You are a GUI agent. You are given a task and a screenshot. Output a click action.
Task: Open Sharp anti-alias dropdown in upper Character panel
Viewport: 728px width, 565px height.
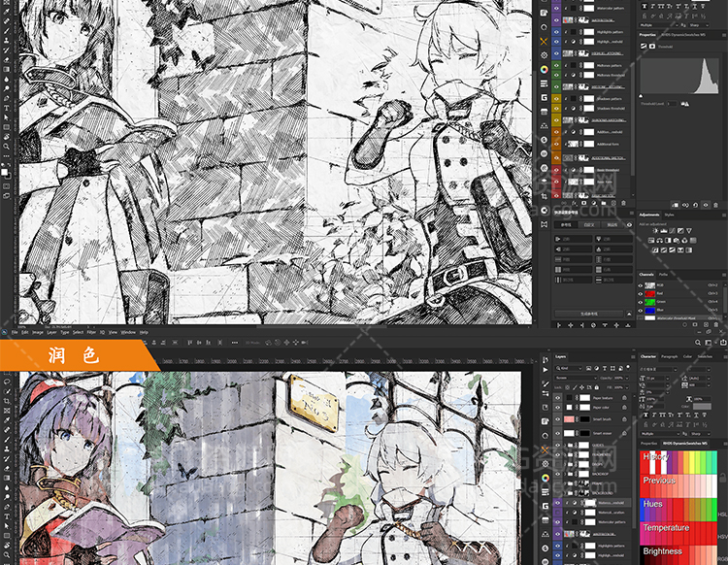(699, 25)
